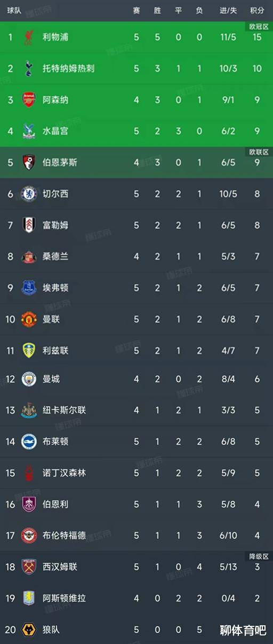Open the 利物浦 team name
Image resolution: width=273 pixels, height=644 pixels.
tap(55, 37)
